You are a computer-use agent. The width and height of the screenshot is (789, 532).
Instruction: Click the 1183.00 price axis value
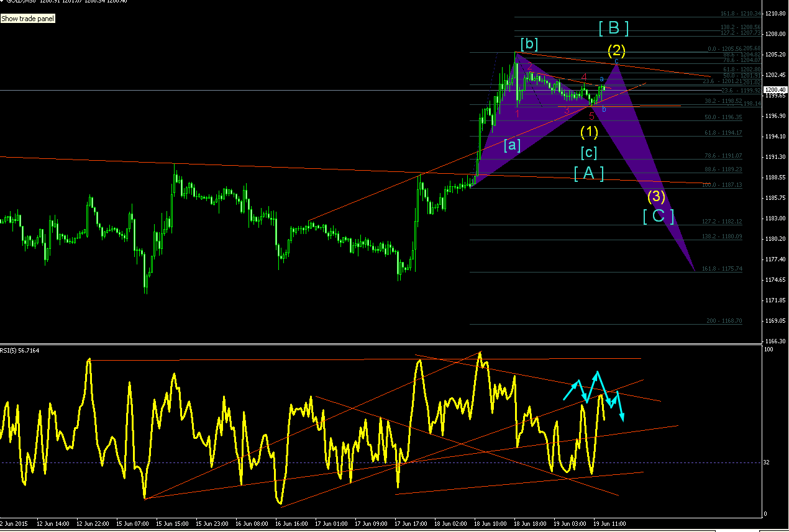click(777, 218)
